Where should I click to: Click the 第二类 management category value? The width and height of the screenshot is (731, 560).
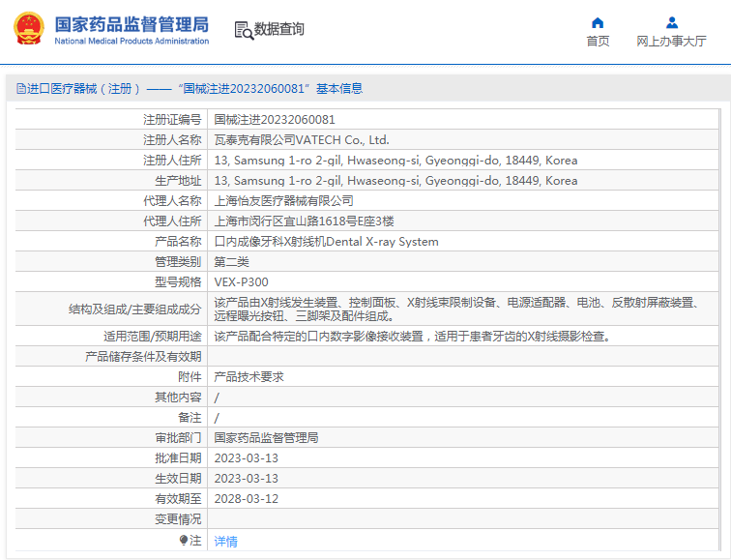[x=231, y=262]
